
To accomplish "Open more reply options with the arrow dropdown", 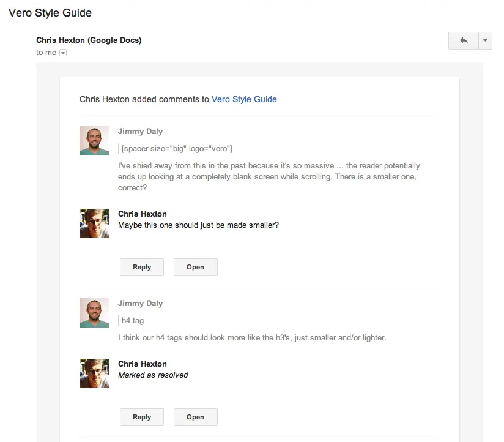I will (x=484, y=40).
